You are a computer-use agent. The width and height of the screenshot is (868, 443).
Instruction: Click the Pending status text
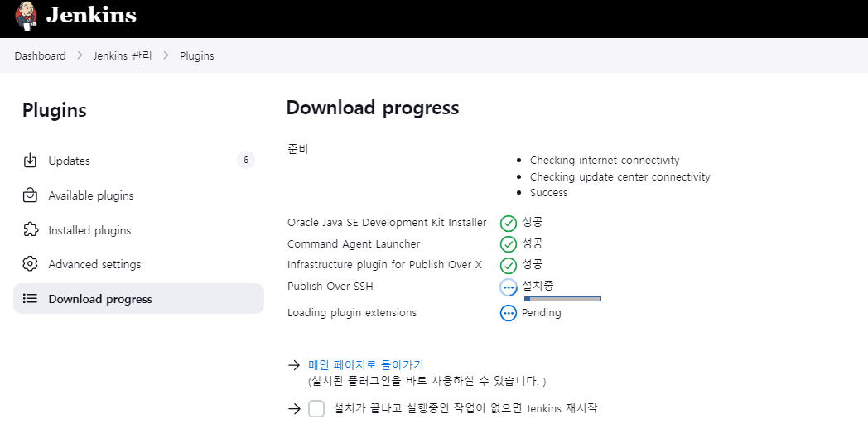pyautogui.click(x=542, y=313)
